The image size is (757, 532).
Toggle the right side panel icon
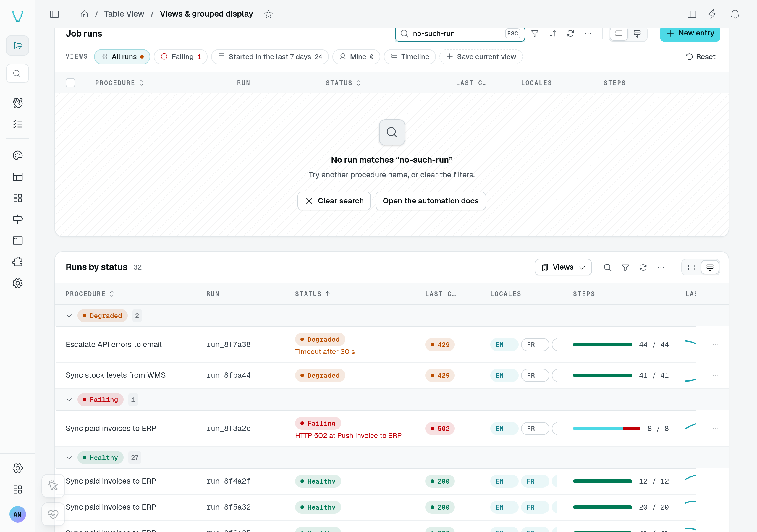(x=692, y=14)
